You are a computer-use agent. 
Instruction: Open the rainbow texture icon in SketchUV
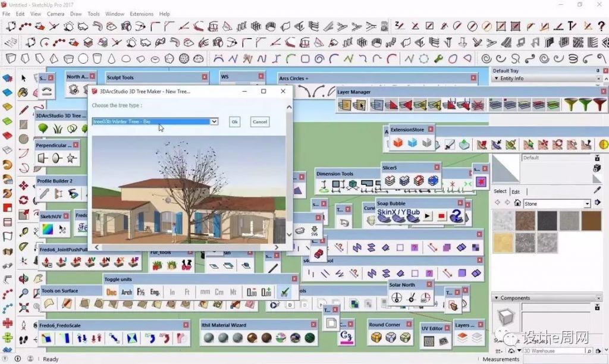tap(48, 229)
